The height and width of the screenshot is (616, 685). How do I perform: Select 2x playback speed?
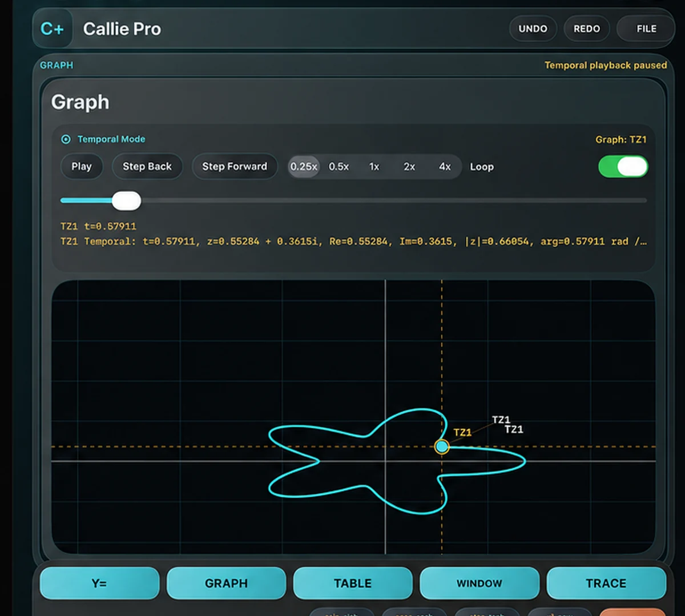[409, 167]
